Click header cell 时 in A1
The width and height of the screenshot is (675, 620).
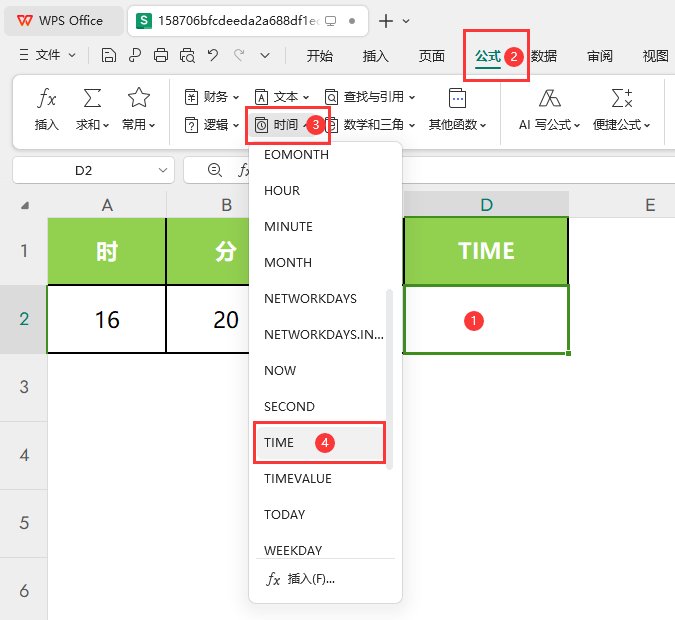click(107, 251)
